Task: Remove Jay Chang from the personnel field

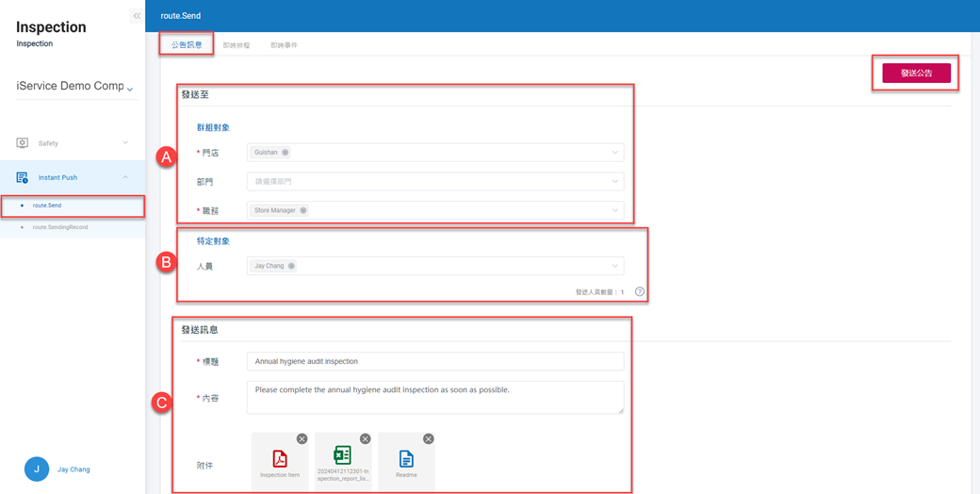Action: click(291, 267)
